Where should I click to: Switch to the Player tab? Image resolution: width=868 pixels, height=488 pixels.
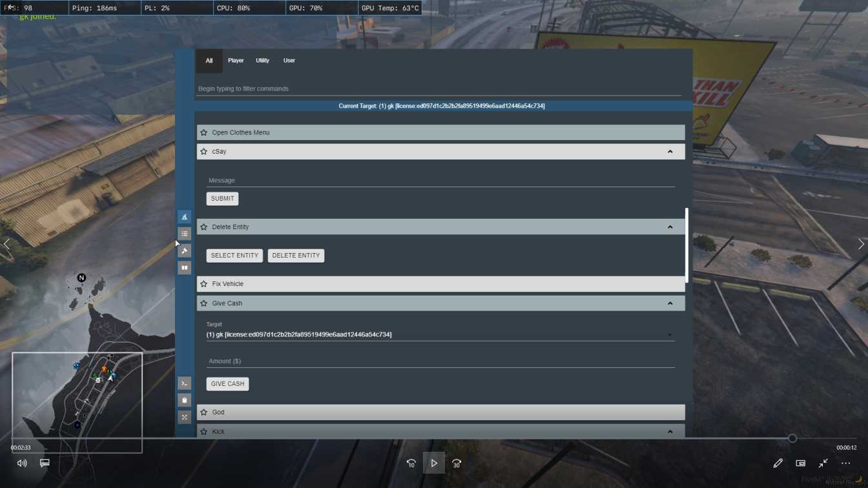(236, 60)
